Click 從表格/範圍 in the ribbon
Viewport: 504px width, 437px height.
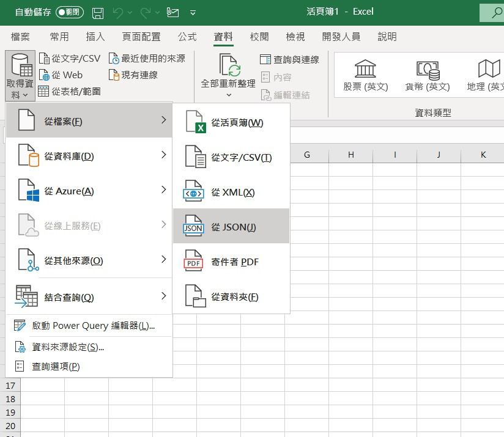pyautogui.click(x=70, y=91)
